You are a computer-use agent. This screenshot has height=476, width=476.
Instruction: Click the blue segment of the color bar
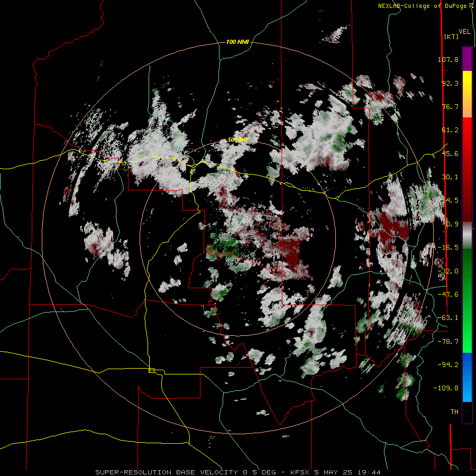467,377
